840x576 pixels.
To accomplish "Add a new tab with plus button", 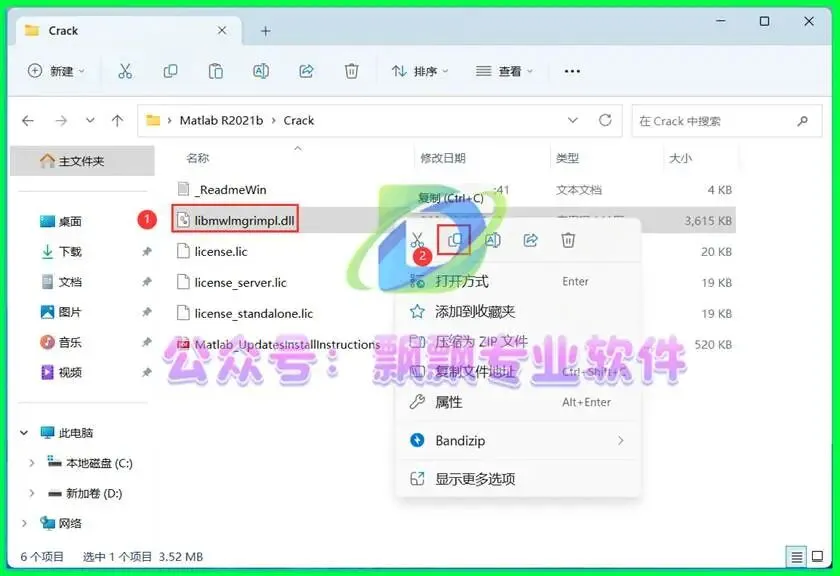I will point(265,31).
